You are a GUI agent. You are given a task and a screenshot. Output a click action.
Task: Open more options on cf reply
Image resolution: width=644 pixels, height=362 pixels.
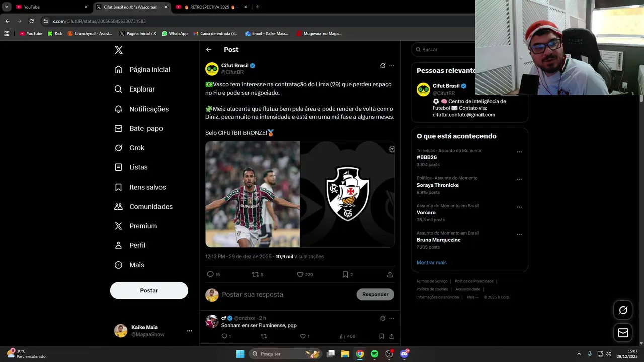pyautogui.click(x=392, y=318)
